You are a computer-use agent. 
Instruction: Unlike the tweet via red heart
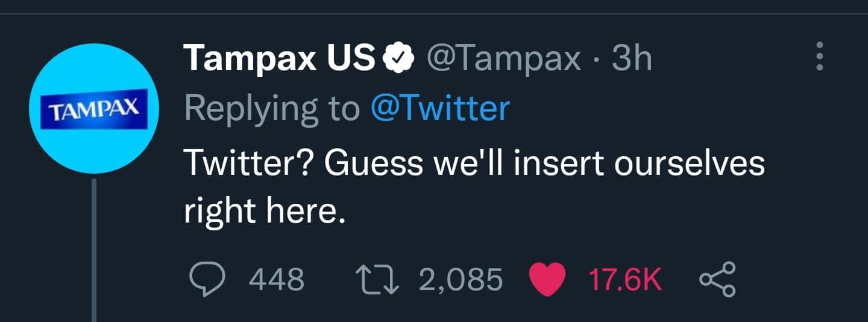point(547,279)
